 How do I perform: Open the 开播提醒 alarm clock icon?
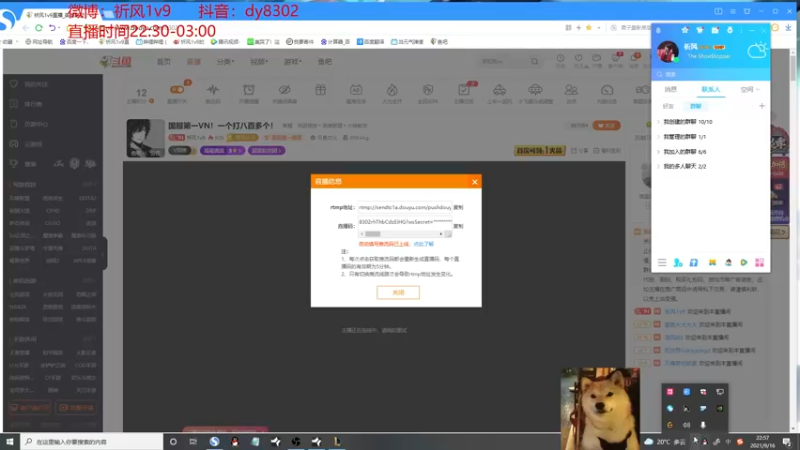(248, 90)
